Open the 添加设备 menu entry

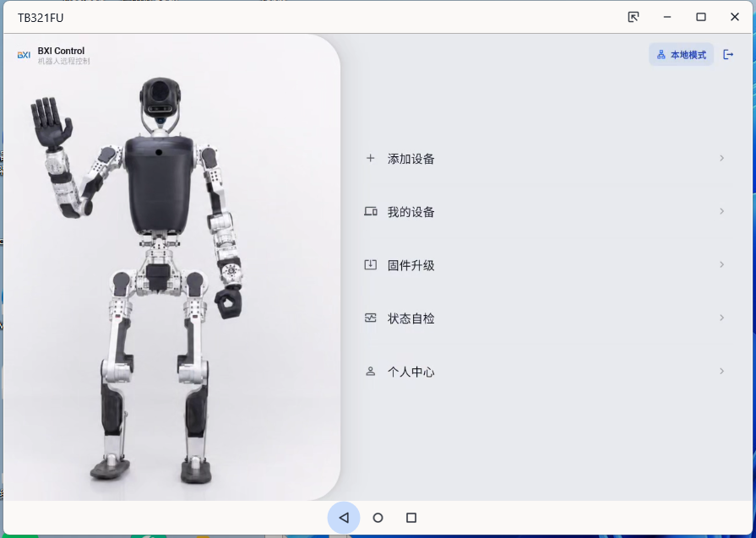pyautogui.click(x=545, y=158)
